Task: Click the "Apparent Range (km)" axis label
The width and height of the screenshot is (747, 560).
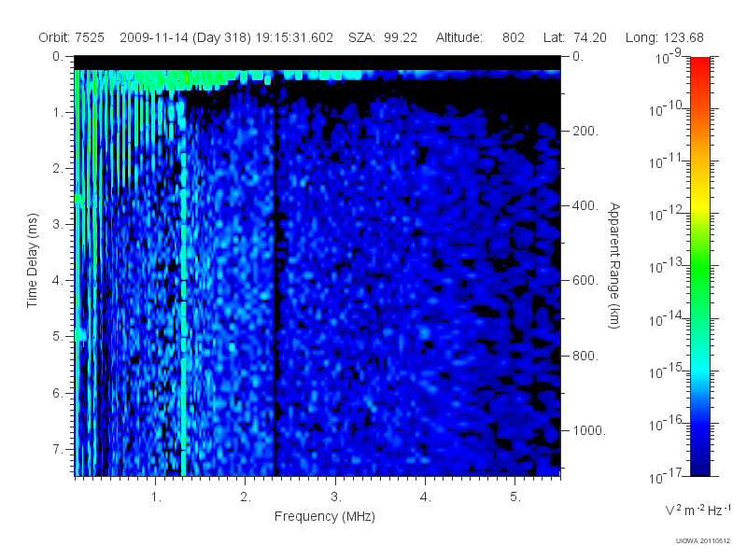Action: [x=614, y=265]
